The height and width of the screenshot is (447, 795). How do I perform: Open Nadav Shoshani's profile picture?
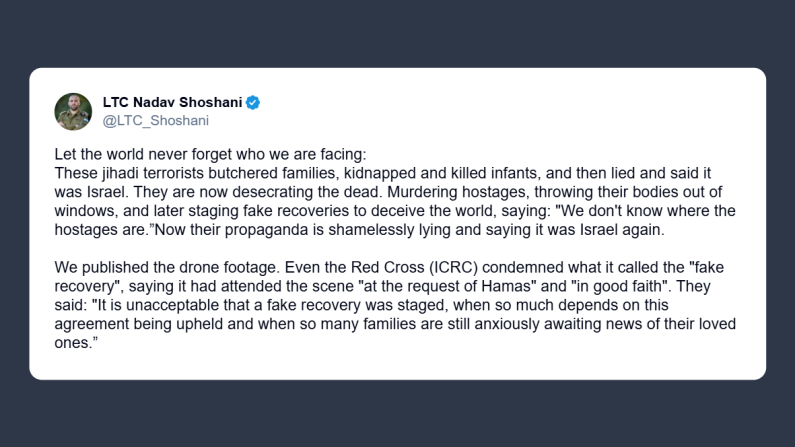[x=73, y=111]
